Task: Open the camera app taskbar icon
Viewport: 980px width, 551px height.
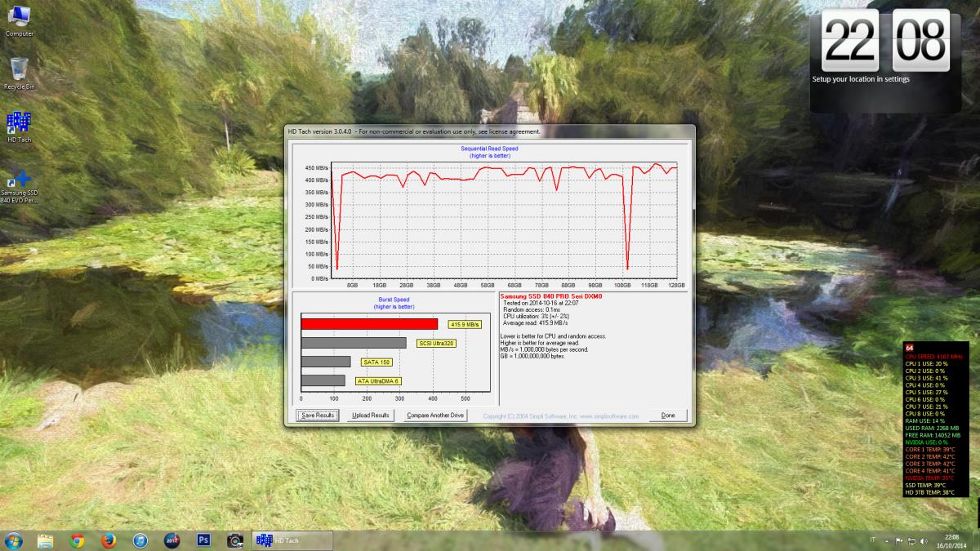Action: pos(235,540)
